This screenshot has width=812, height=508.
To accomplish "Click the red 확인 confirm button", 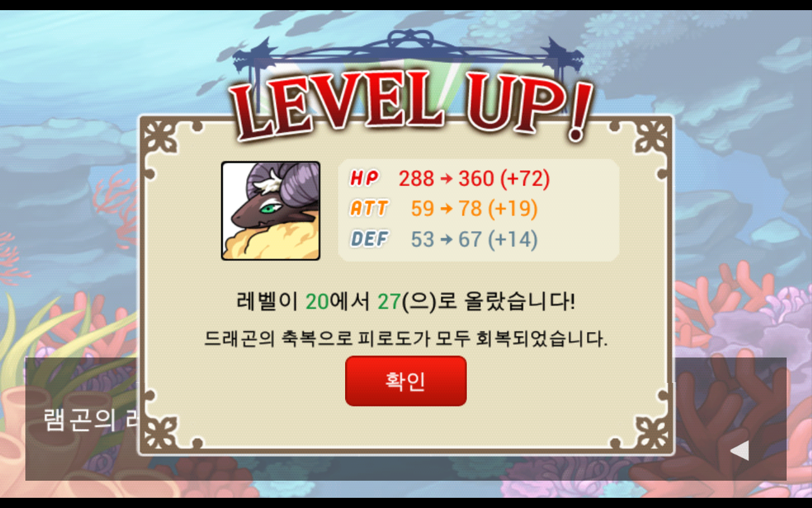I will point(406,381).
